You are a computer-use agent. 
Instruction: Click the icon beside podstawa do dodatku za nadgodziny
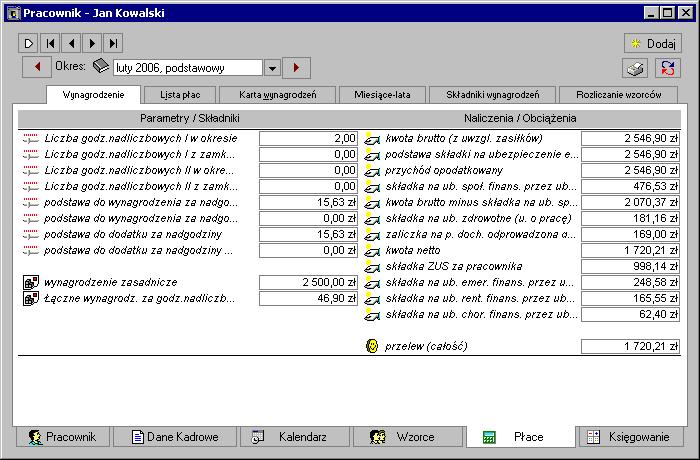click(30, 234)
